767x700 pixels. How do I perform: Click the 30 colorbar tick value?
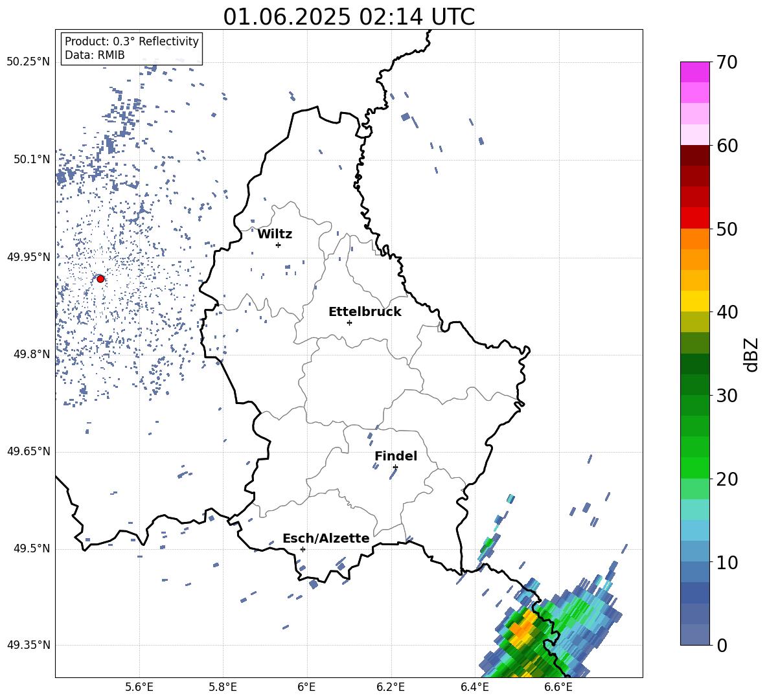point(727,396)
